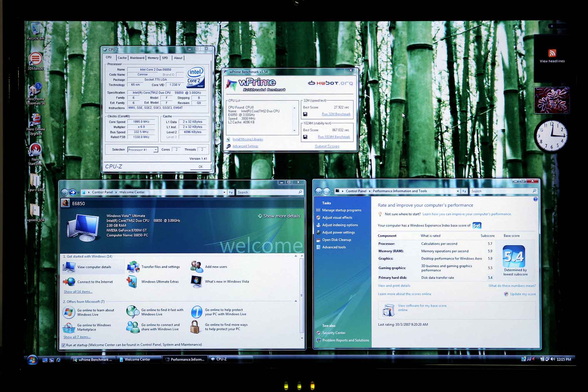Click Submit Scores in wPrime

pos(327,146)
